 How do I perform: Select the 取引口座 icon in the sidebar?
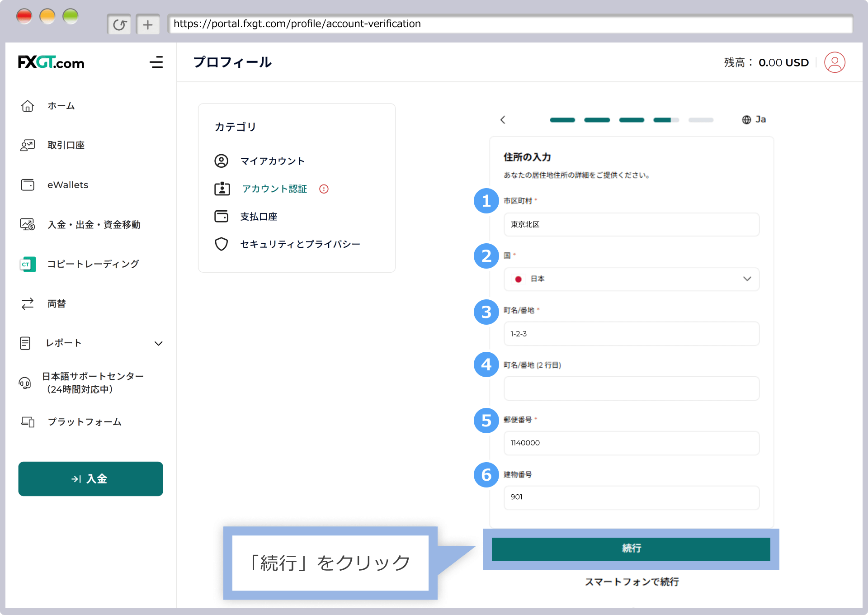click(28, 145)
